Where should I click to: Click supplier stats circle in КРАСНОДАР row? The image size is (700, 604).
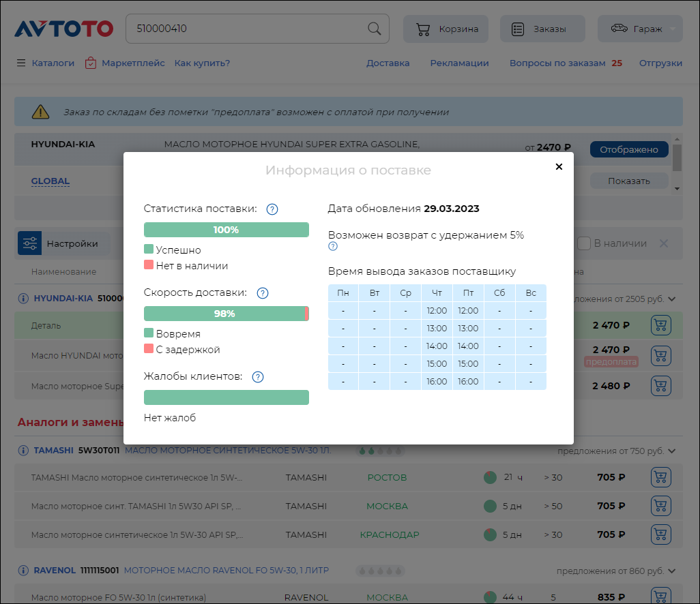[x=490, y=534]
